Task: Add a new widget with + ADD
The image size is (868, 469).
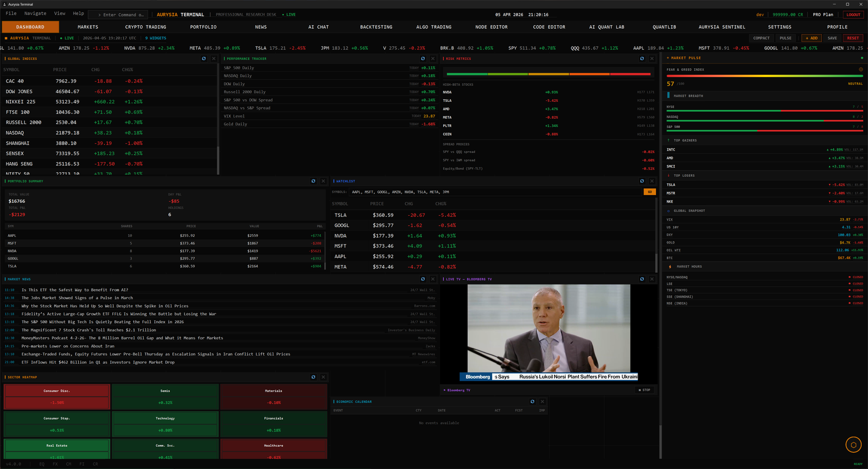Action: point(812,38)
